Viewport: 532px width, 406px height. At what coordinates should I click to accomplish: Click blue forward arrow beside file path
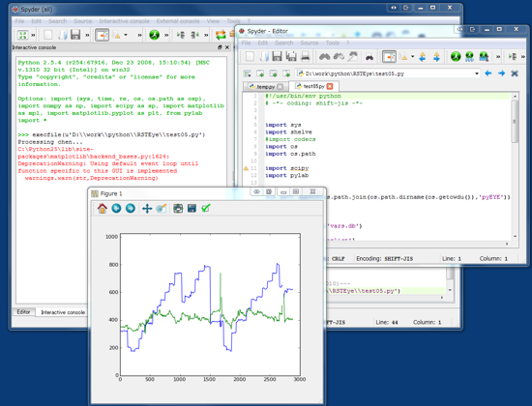click(x=501, y=73)
